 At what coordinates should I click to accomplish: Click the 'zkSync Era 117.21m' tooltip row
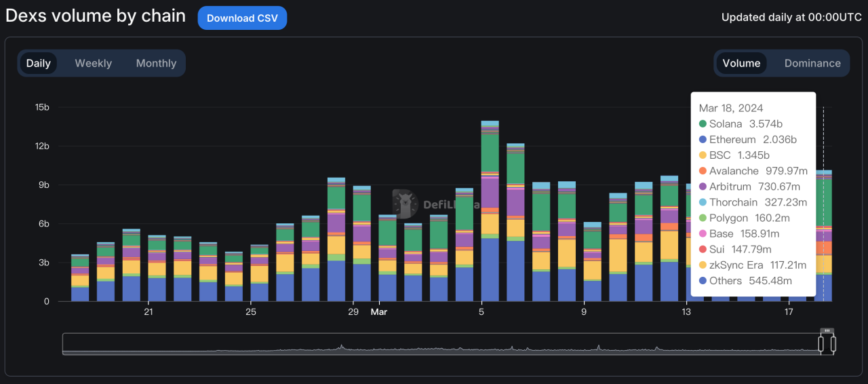pos(753,265)
